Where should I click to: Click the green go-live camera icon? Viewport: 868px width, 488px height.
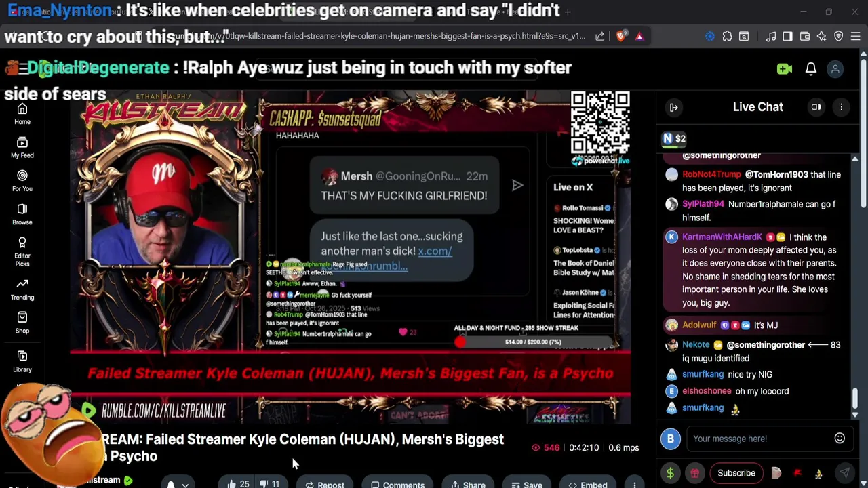[785, 68]
